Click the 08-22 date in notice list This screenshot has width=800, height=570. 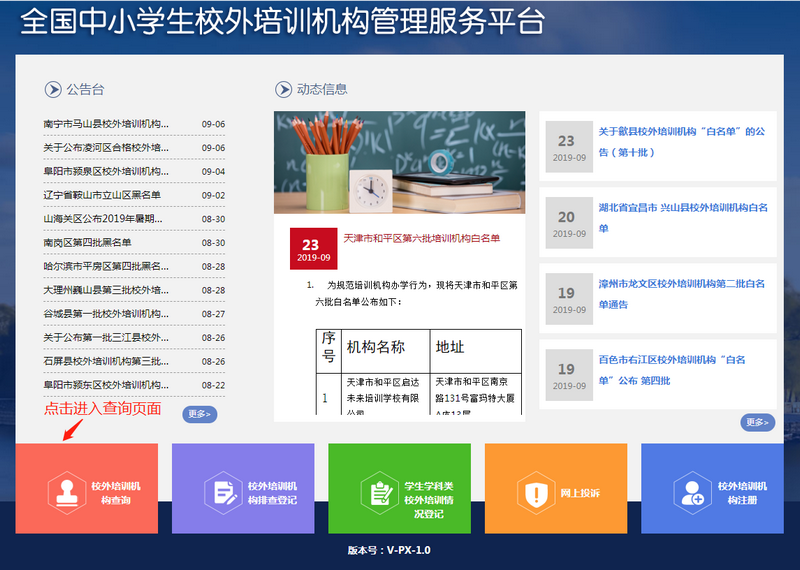pyautogui.click(x=213, y=385)
